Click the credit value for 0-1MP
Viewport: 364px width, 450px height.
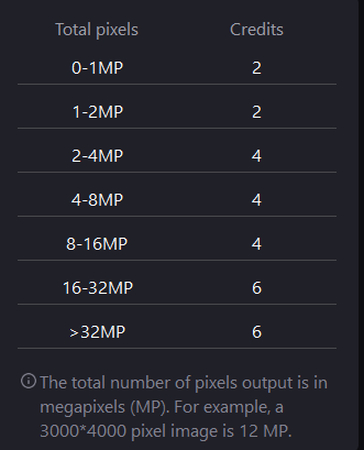257,68
